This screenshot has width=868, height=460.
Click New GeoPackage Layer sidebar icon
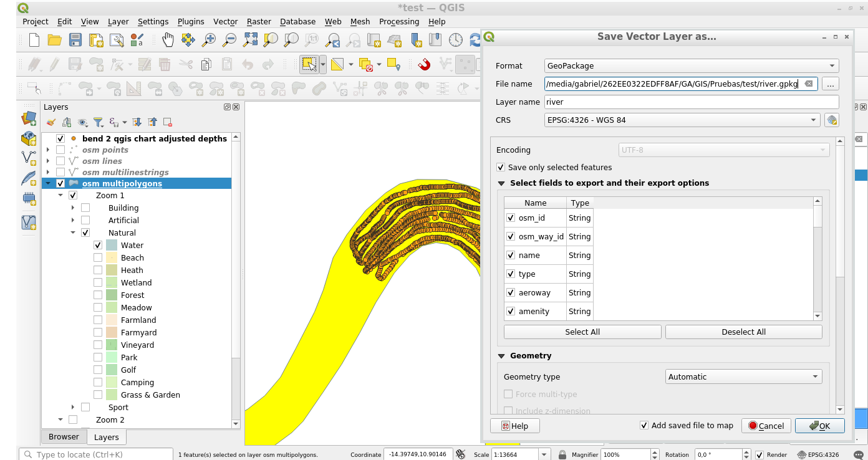tap(29, 138)
